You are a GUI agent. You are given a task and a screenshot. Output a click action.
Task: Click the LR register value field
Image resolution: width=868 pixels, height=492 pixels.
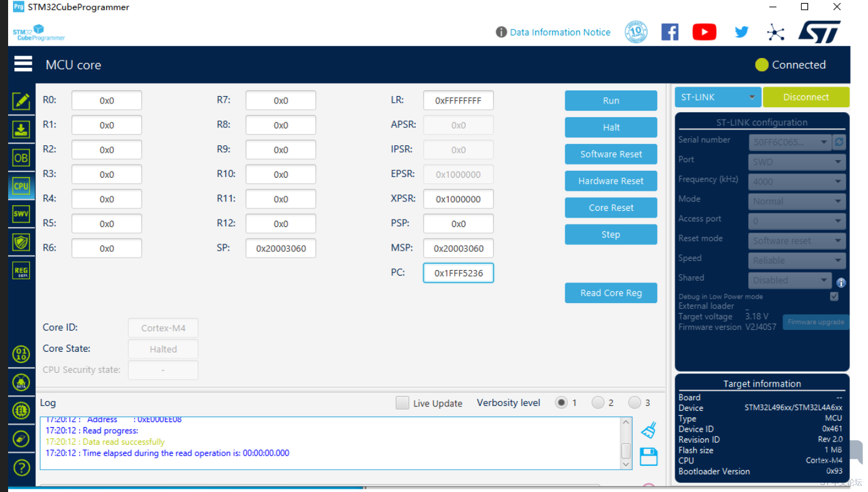(x=459, y=100)
